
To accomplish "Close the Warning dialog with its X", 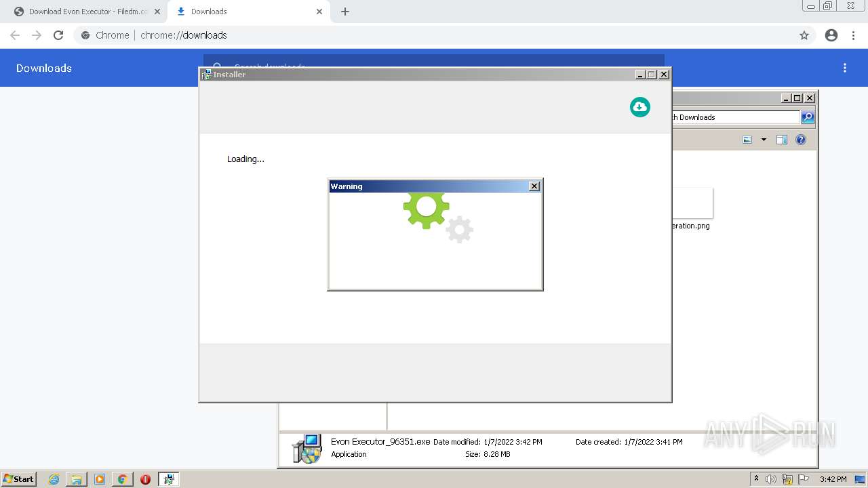I will click(x=534, y=186).
